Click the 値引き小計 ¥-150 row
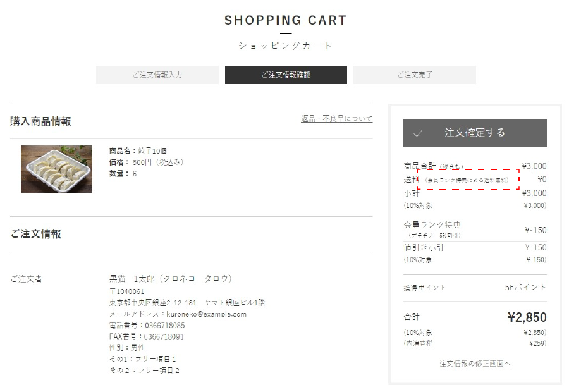Viewport: 569px width, 392px height. tap(475, 248)
